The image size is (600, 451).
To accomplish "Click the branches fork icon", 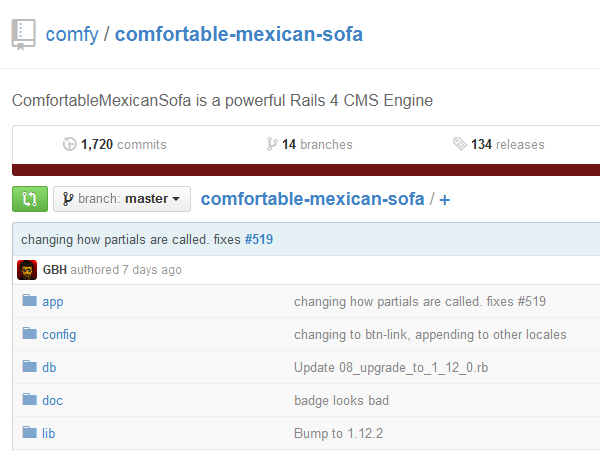I will coord(272,144).
